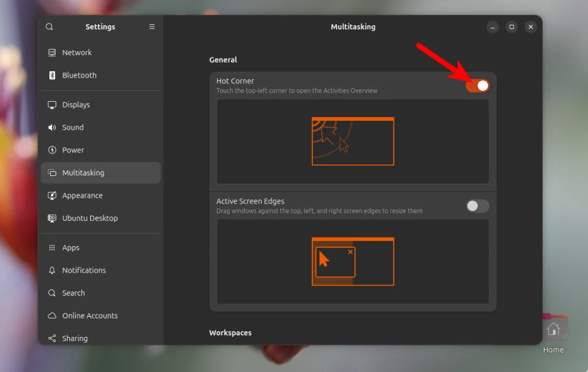Click the Hot Corner preview illustration
Screen dimensions: 588x372
pyautogui.click(x=353, y=141)
